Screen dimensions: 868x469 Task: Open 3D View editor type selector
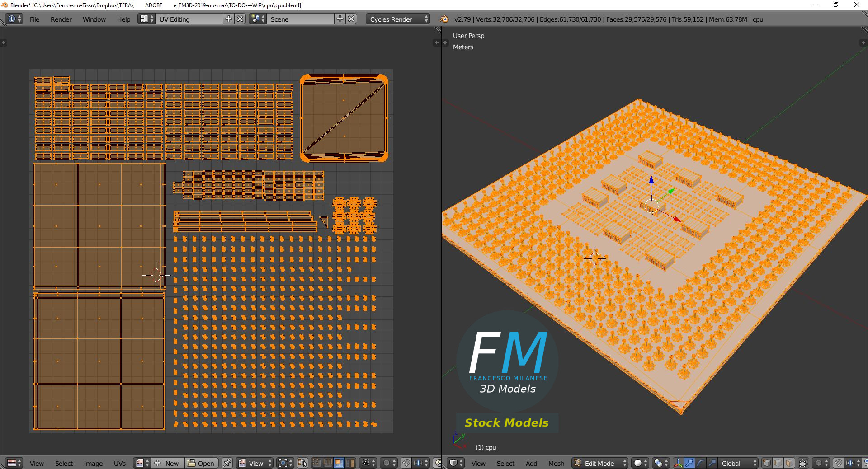(456, 463)
